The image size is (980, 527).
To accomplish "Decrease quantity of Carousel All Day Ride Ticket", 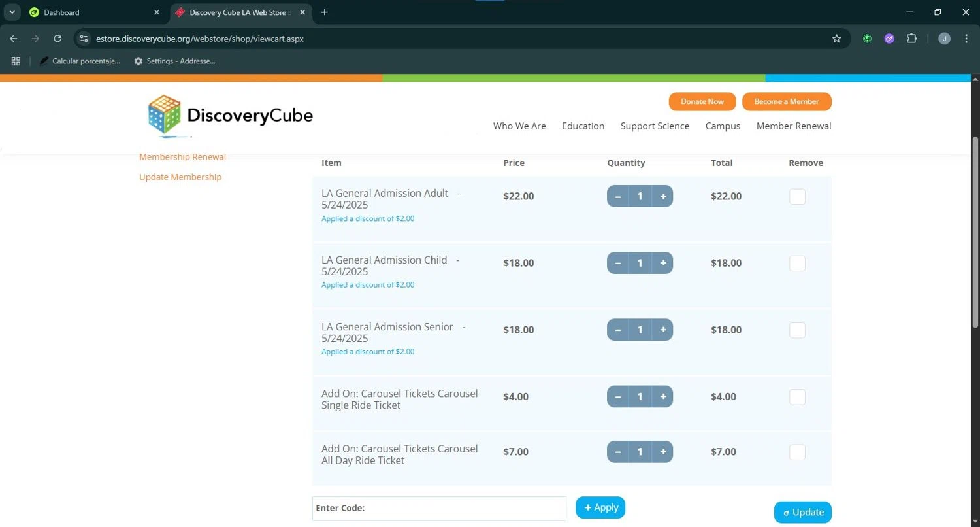I will (617, 451).
